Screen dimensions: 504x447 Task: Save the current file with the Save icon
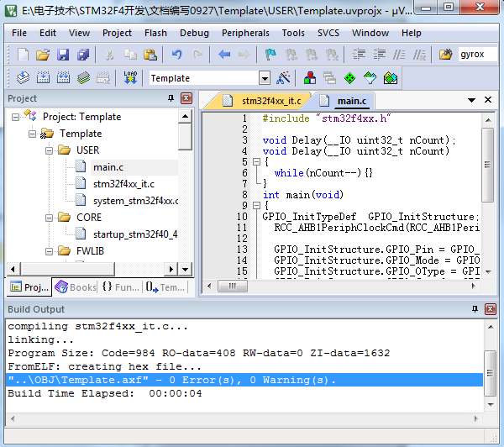(x=63, y=55)
